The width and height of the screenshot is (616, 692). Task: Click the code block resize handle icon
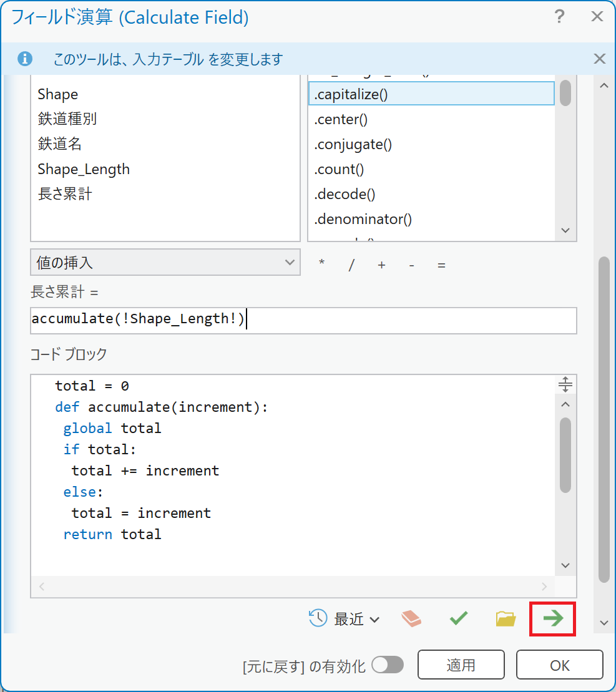(565, 384)
